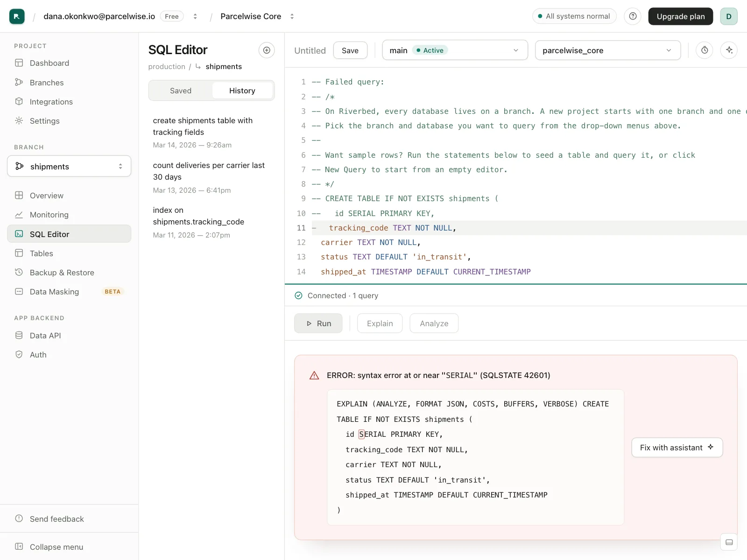Open 'index on shipments.tracking_code' history entry

point(211,222)
